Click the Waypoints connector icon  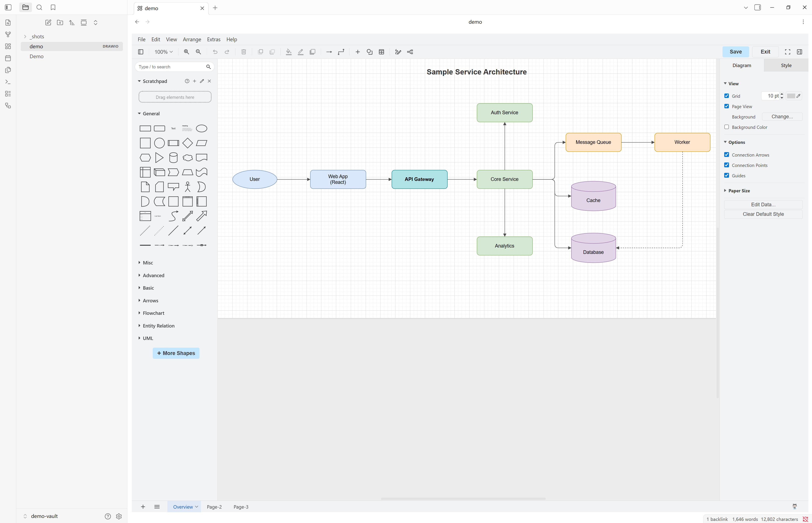[341, 52]
